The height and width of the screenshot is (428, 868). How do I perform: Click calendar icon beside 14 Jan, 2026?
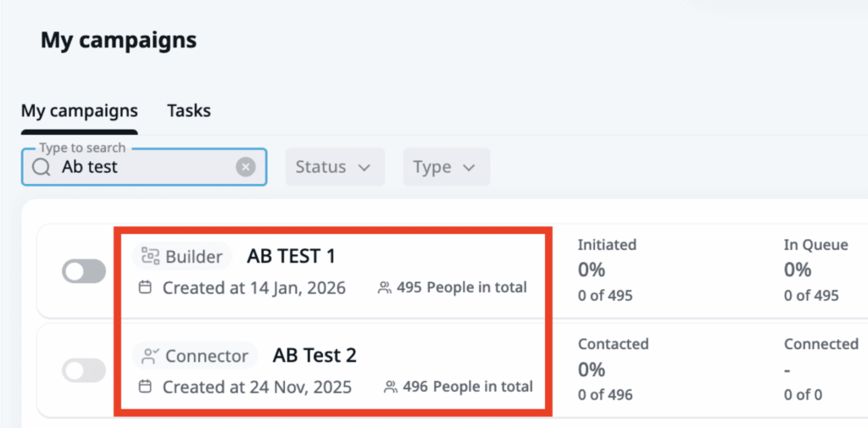pos(145,287)
